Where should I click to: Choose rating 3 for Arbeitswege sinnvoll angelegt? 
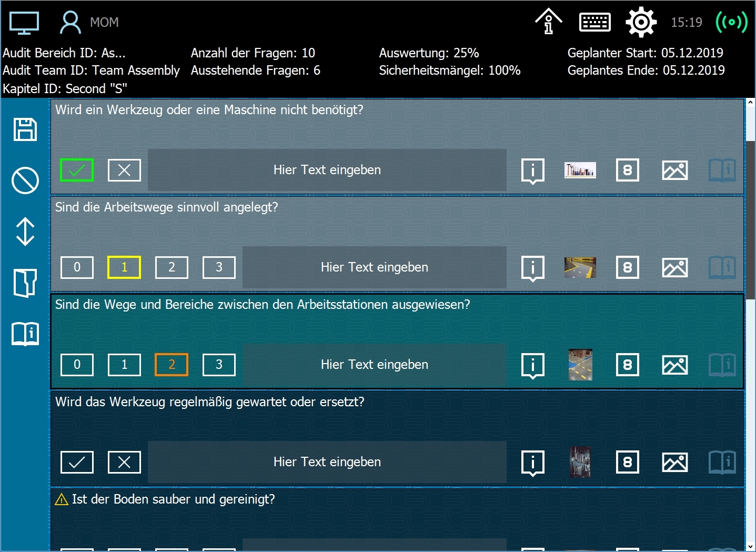pos(219,267)
